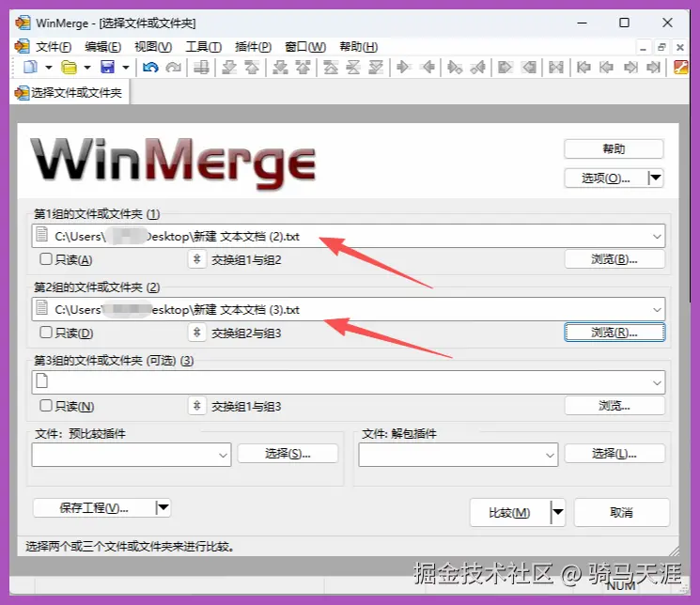This screenshot has height=605, width=700.
Task: Click Copy Right and Advance icon
Action: (x=455, y=68)
